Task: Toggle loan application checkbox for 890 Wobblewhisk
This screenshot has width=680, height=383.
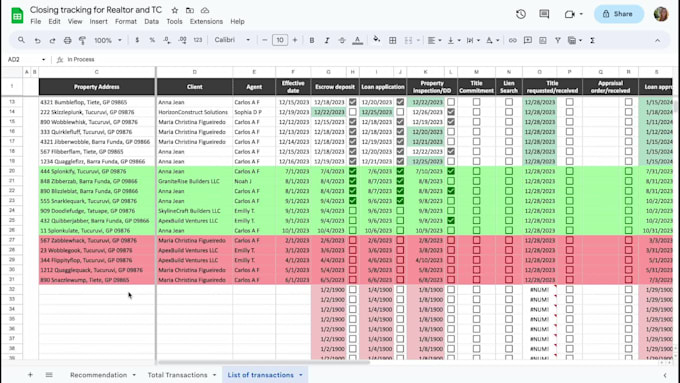Action: (x=400, y=122)
